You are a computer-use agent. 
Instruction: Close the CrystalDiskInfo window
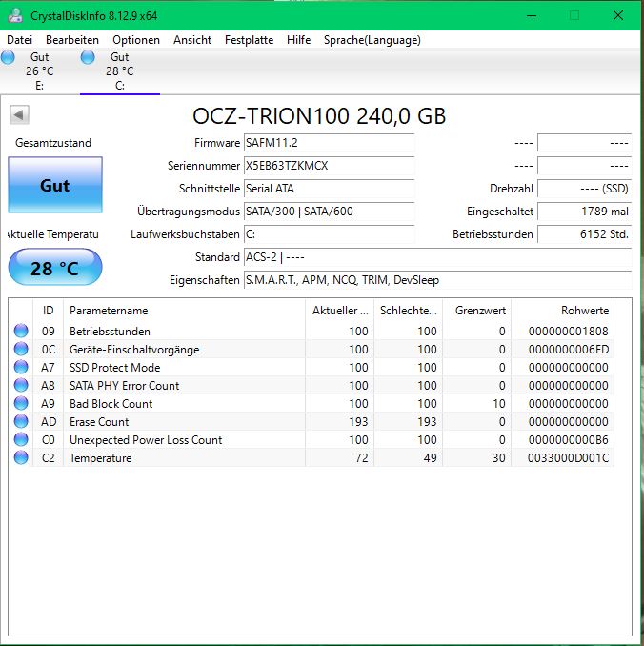(618, 15)
